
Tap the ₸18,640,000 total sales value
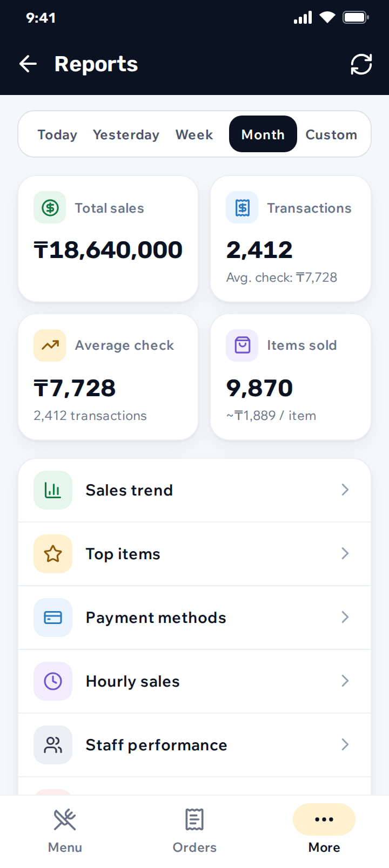pos(108,250)
